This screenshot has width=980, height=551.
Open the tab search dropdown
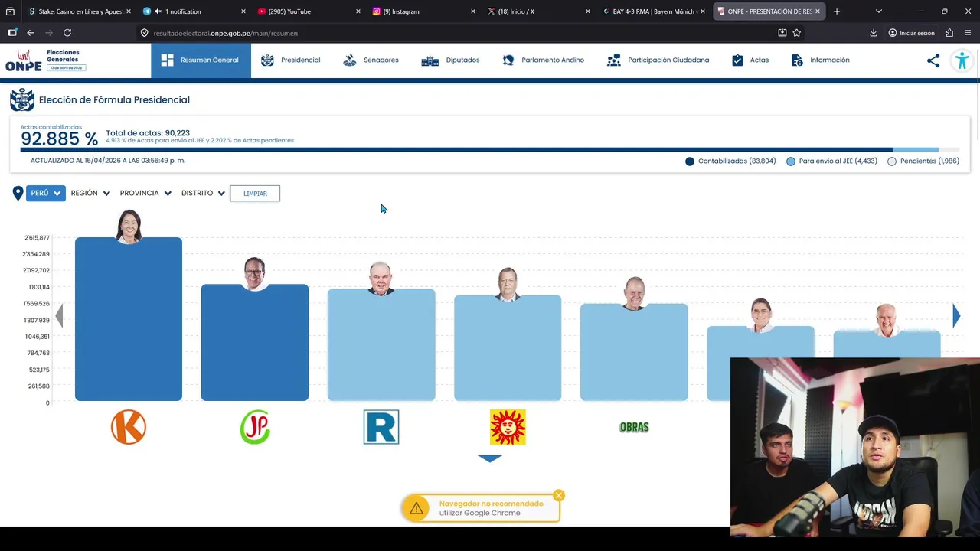pyautogui.click(x=878, y=11)
